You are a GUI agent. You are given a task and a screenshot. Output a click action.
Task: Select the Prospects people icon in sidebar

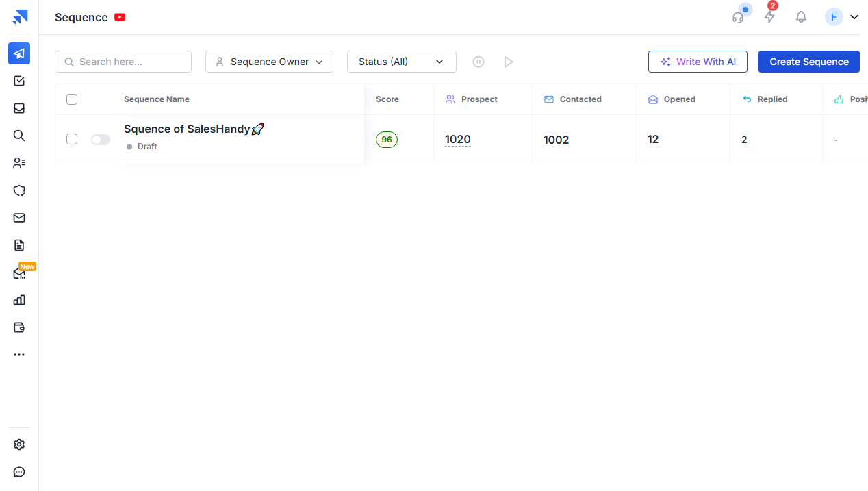click(19, 163)
